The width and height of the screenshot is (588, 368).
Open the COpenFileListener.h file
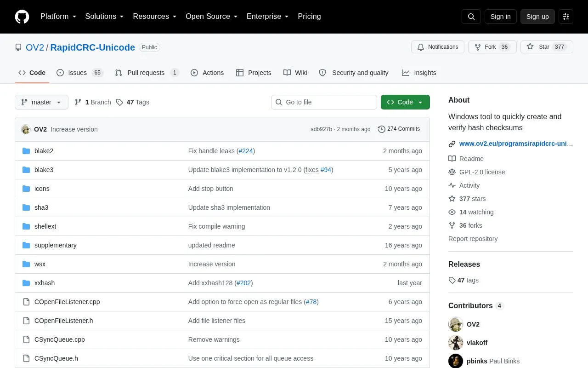click(x=64, y=321)
